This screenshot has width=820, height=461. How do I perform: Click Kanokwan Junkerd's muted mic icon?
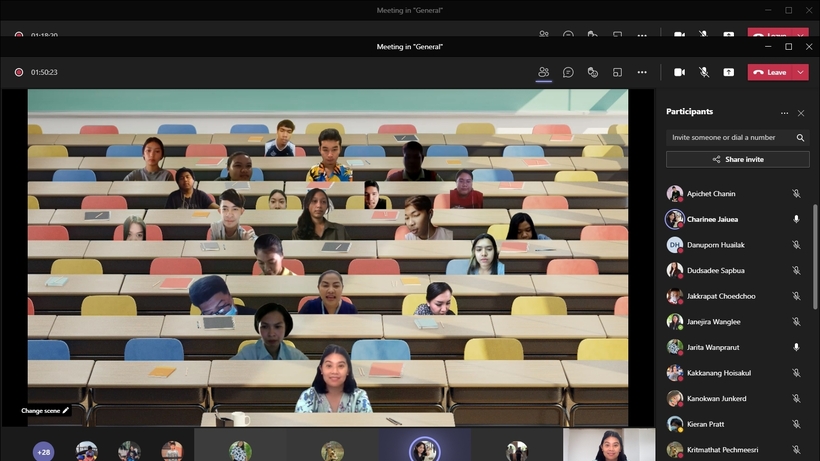click(796, 398)
